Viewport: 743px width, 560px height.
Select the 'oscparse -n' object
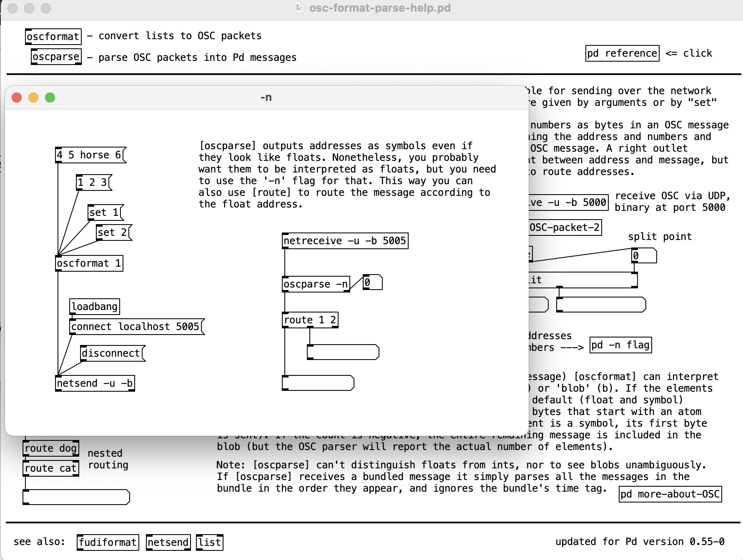316,284
